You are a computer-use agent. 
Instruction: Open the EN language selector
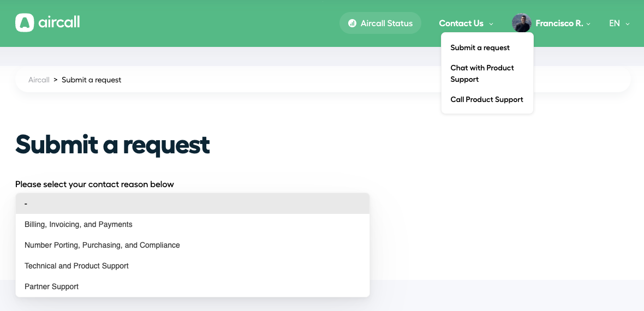click(619, 23)
